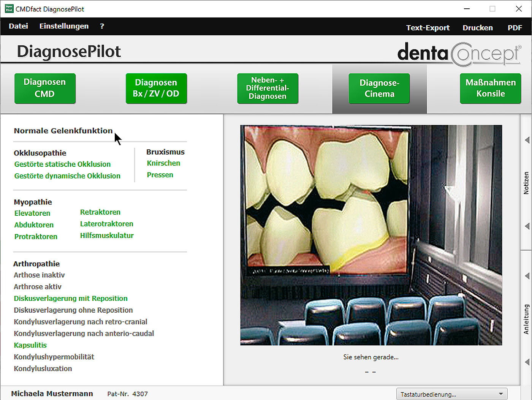
Task: Click the patient name Michaela Mustermann
Action: click(x=52, y=394)
